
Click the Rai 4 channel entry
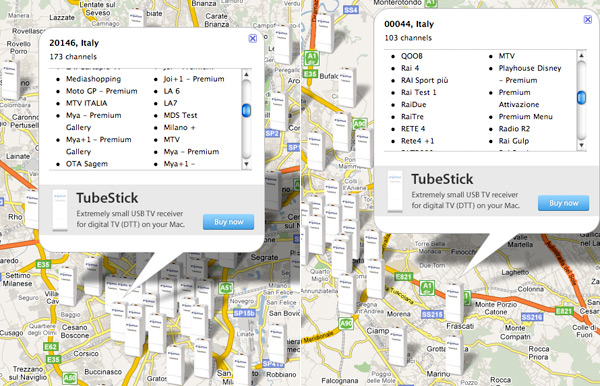410,68
